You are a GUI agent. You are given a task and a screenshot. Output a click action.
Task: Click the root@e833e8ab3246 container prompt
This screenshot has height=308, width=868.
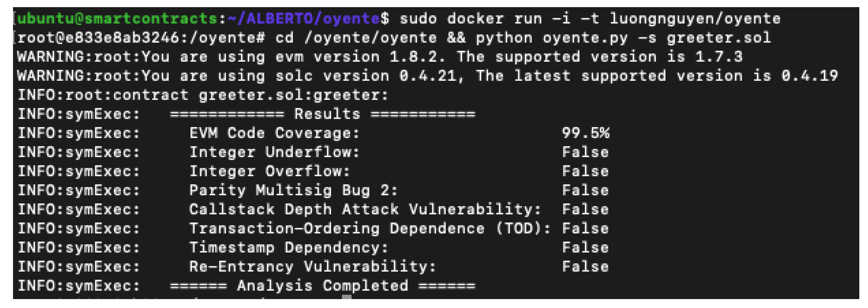(x=98, y=38)
